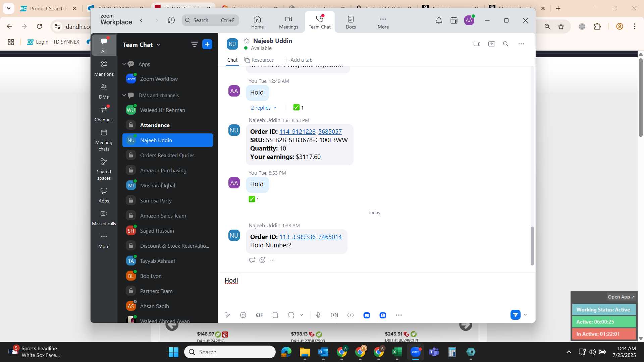Open Channels in the left sidebar

coord(104,114)
